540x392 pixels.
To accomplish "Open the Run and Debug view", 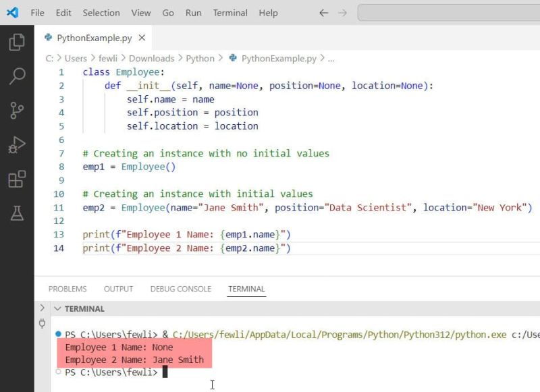I will (x=16, y=144).
